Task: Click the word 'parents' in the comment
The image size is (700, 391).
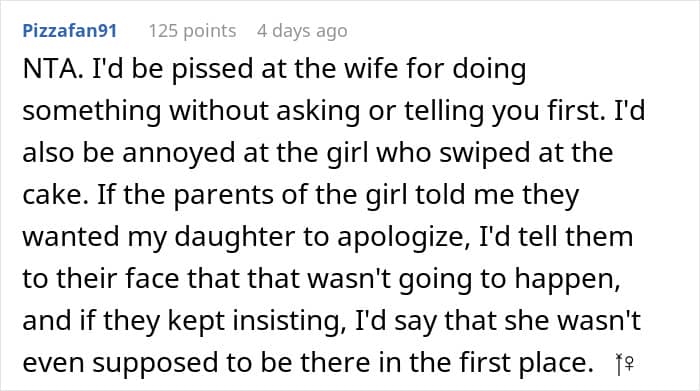Action: click(223, 196)
